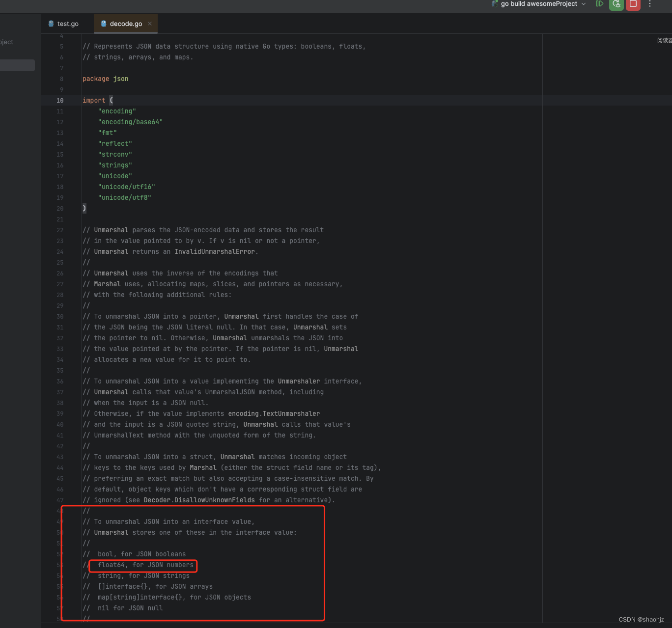
Task: Click the comment 'bool, for JSON booleans'
Action: click(x=141, y=554)
